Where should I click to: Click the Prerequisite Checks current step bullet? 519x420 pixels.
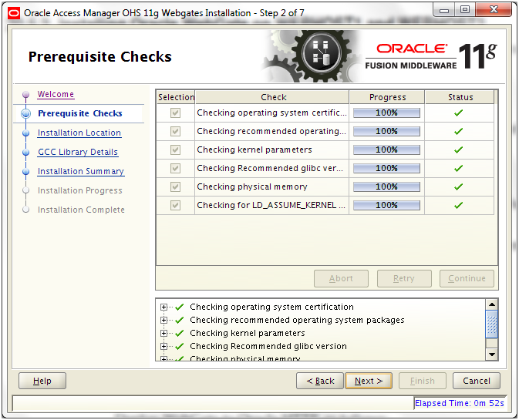point(25,114)
